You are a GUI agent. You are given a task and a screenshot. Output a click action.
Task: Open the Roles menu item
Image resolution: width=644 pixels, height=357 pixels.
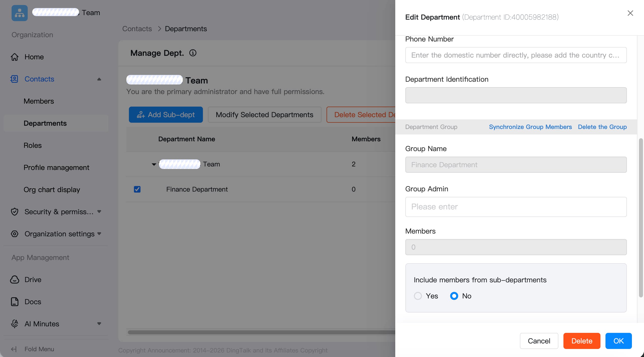(x=33, y=145)
